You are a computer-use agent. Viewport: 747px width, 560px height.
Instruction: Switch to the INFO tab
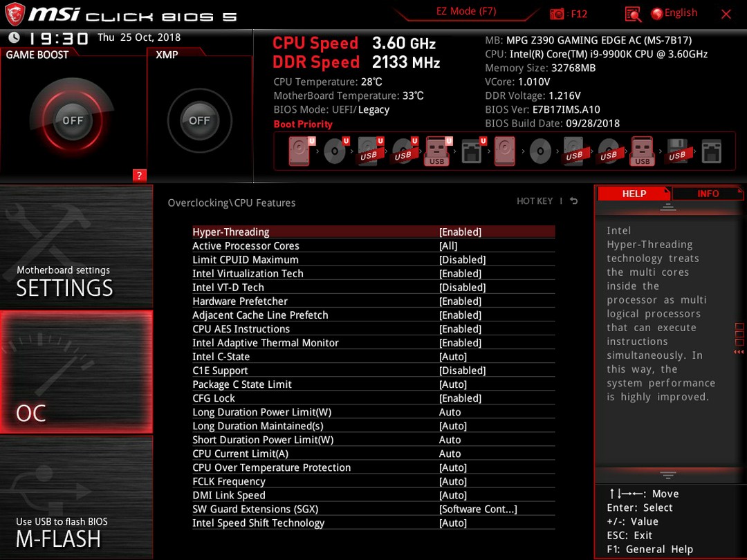coord(708,194)
